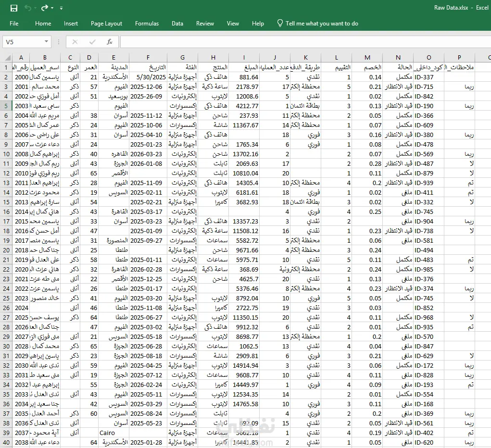Click cell with amount 14914.94
The image size is (491, 448).
pos(244,365)
